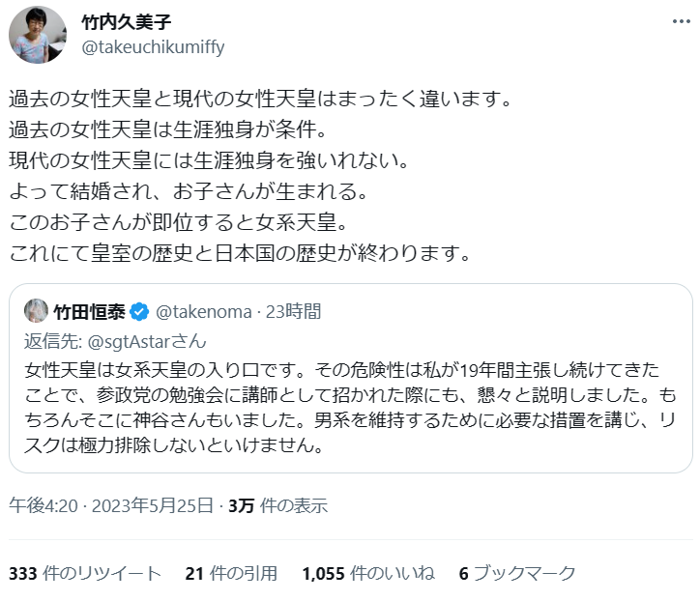This screenshot has height=601, width=700.
Task: Click 竹田恒泰's small avatar in quoted tweet
Action: pyautogui.click(x=38, y=311)
